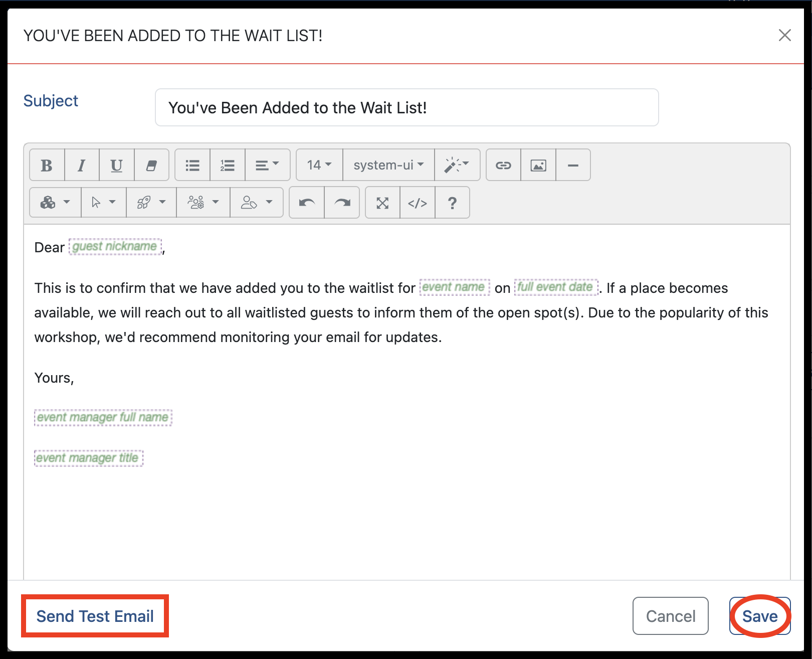Screen dimensions: 812x659
Task: Close the wait list dialog
Action: pos(784,35)
